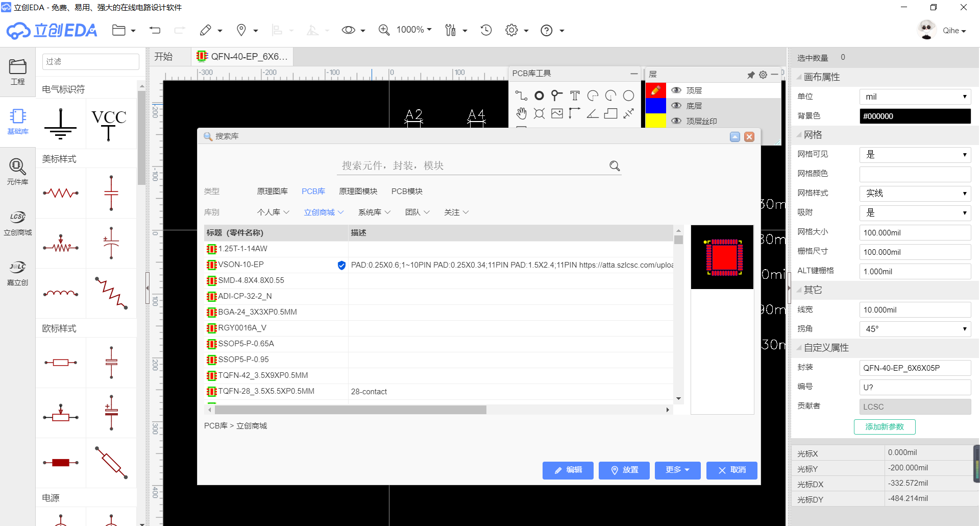The width and height of the screenshot is (980, 526).
Task: Open the 网格样式 实线 dropdown
Action: click(x=915, y=193)
